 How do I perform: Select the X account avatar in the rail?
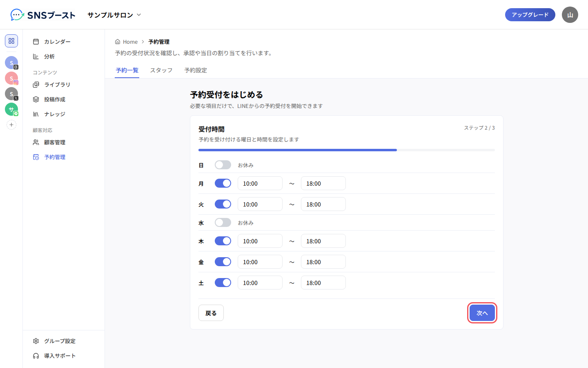[11, 94]
